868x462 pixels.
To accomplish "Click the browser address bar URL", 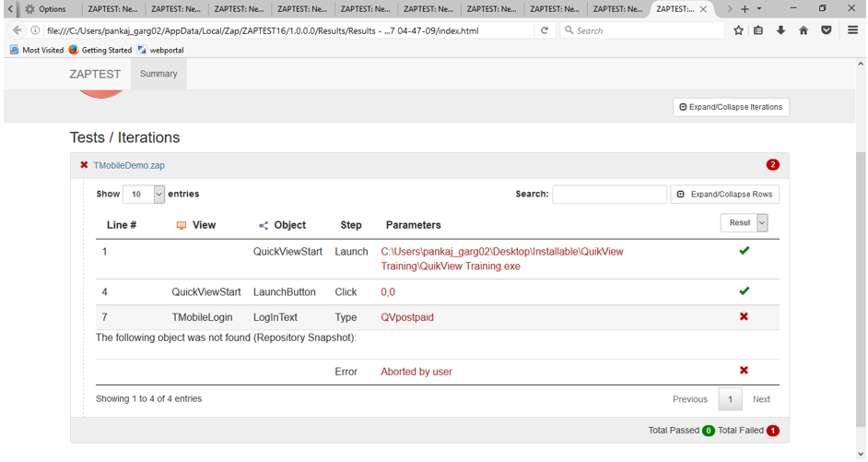I will pos(263,31).
